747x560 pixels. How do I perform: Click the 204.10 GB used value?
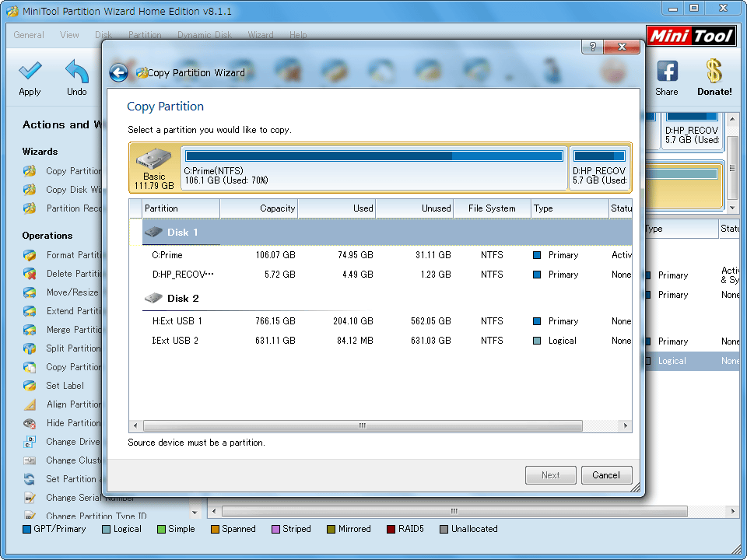353,321
